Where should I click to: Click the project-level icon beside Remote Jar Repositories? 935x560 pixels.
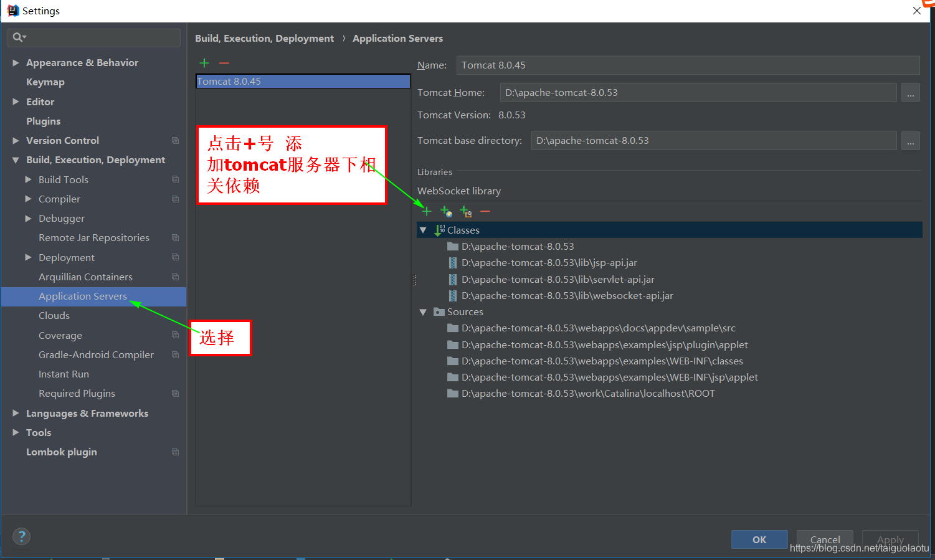click(x=175, y=238)
